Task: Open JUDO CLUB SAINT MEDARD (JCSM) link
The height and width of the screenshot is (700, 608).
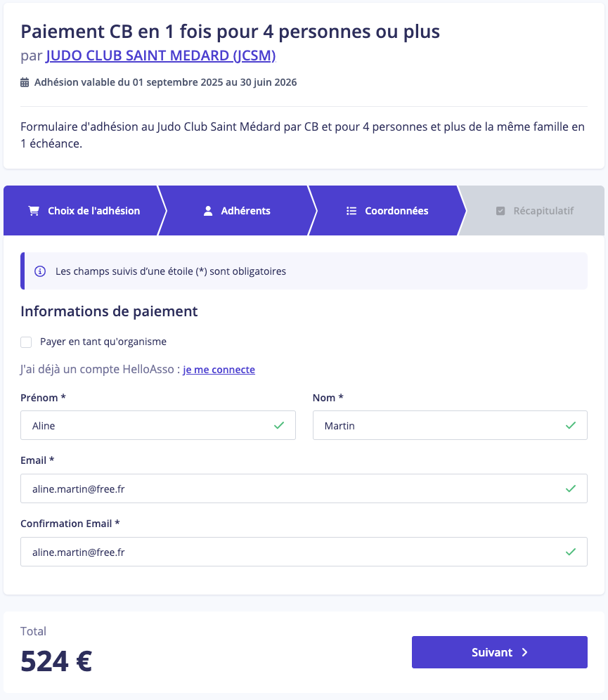Action: pyautogui.click(x=161, y=56)
